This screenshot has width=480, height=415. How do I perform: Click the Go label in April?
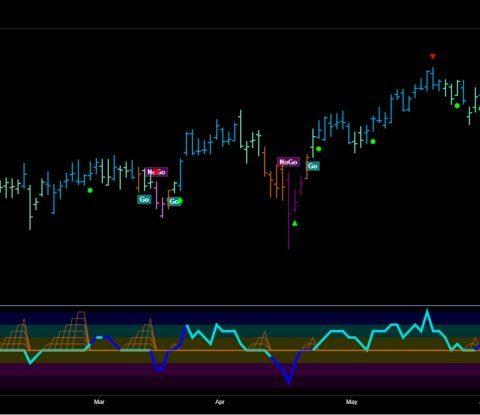coord(313,166)
